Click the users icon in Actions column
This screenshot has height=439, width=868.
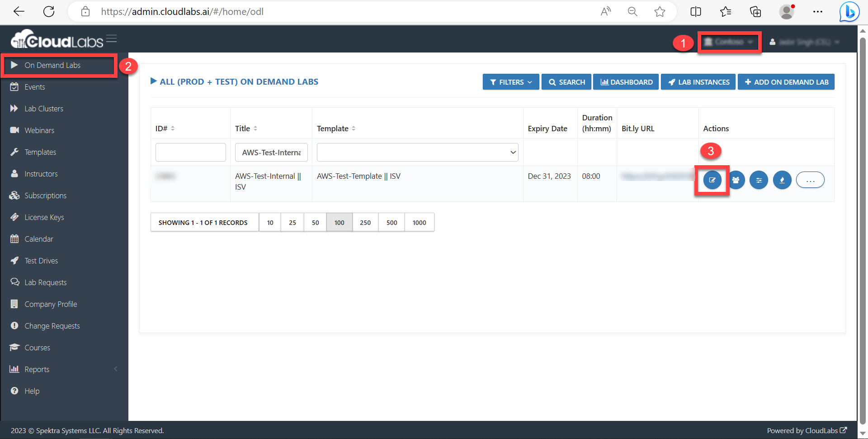point(736,180)
